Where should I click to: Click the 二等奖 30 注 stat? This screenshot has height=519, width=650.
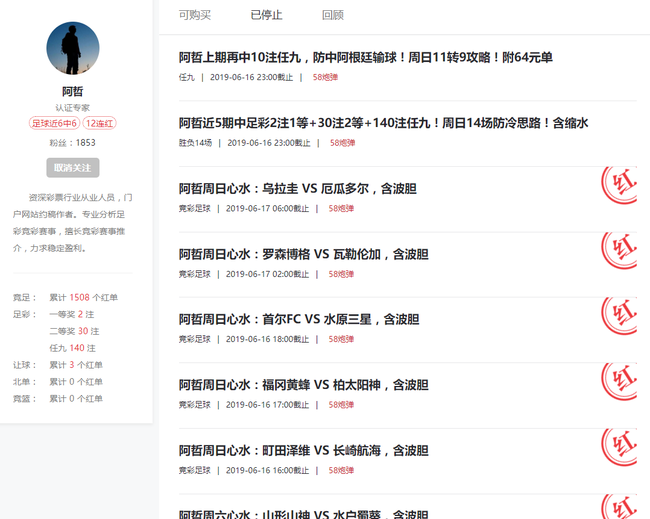pos(74,331)
